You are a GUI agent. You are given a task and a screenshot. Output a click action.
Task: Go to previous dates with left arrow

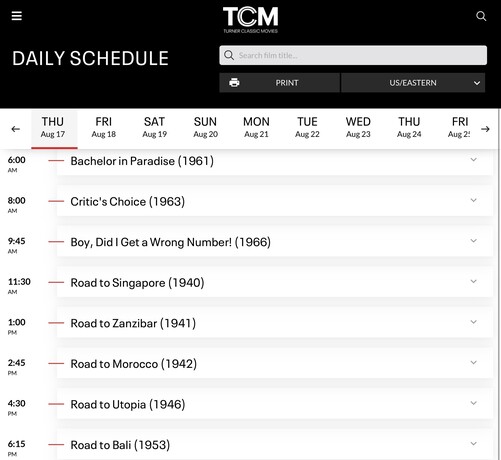click(x=16, y=129)
